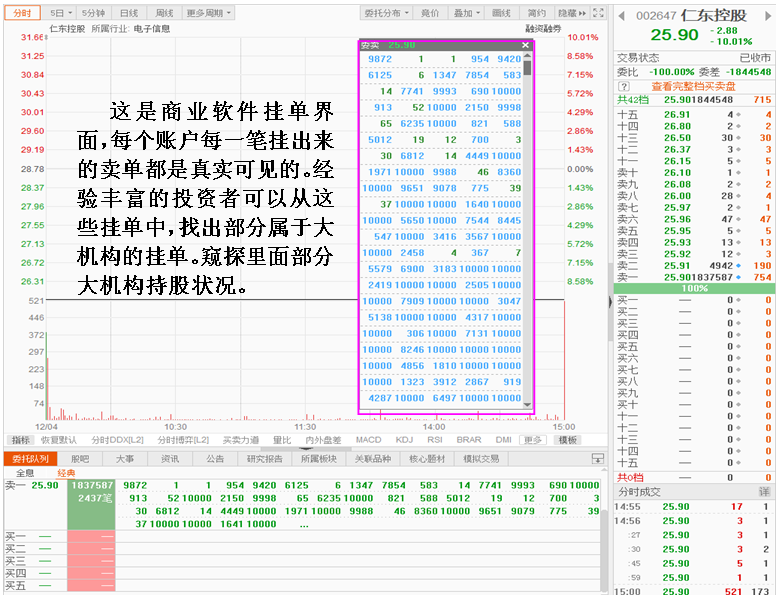Open the 委托分布 dropdown
The height and width of the screenshot is (601, 784).
click(386, 13)
